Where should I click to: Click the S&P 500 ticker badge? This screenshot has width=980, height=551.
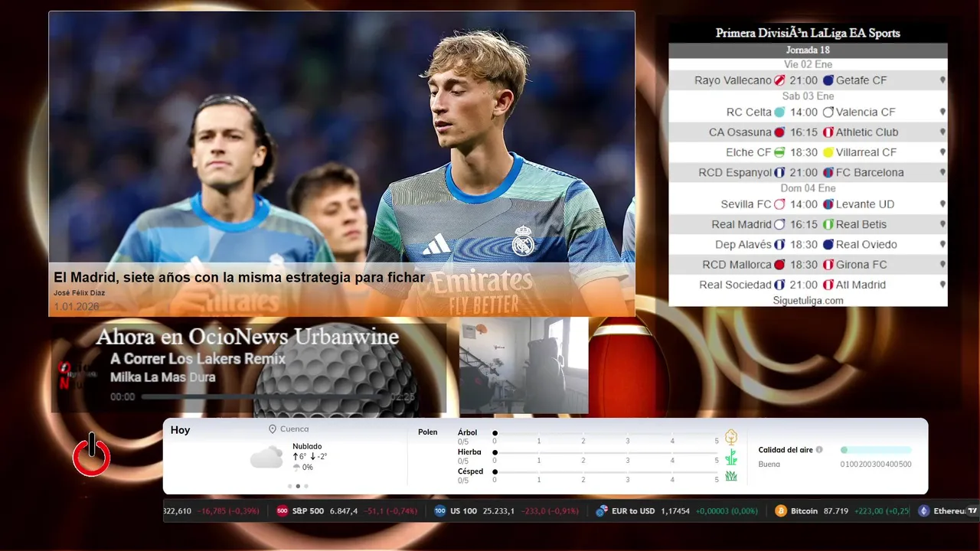pyautogui.click(x=283, y=510)
